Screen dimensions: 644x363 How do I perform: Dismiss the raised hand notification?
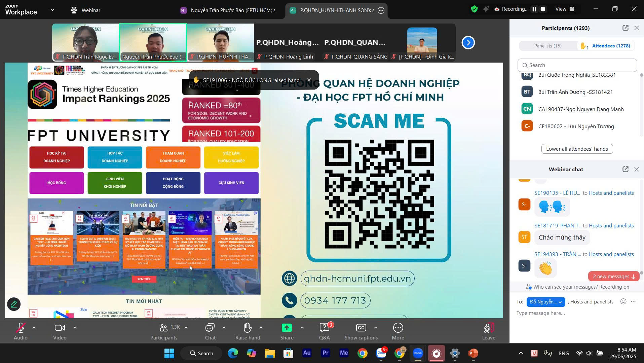[x=309, y=80]
